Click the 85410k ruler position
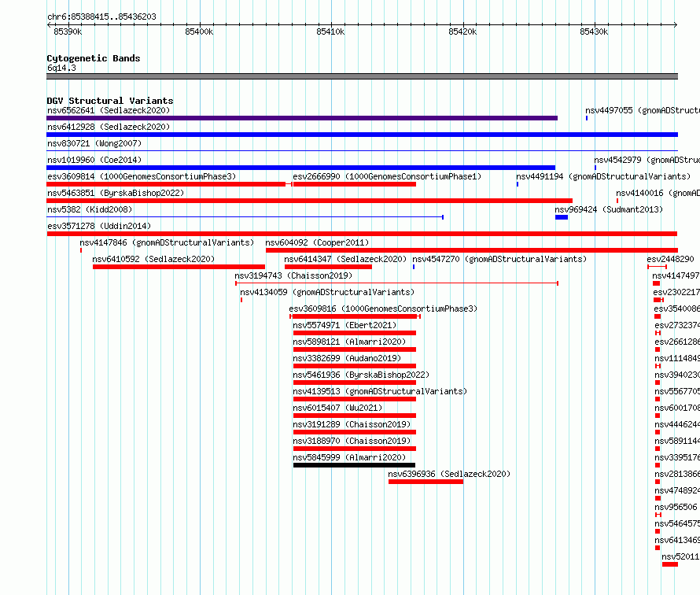700x595 pixels. 330,31
